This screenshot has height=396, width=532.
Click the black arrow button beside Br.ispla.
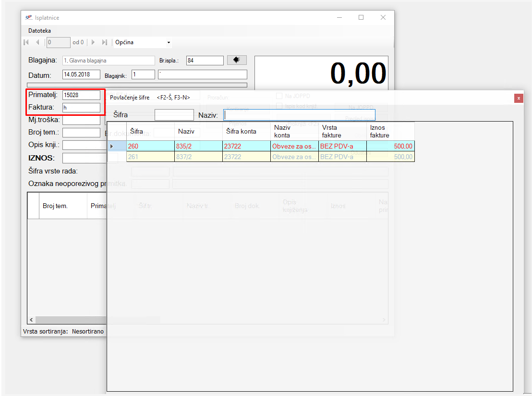point(236,60)
